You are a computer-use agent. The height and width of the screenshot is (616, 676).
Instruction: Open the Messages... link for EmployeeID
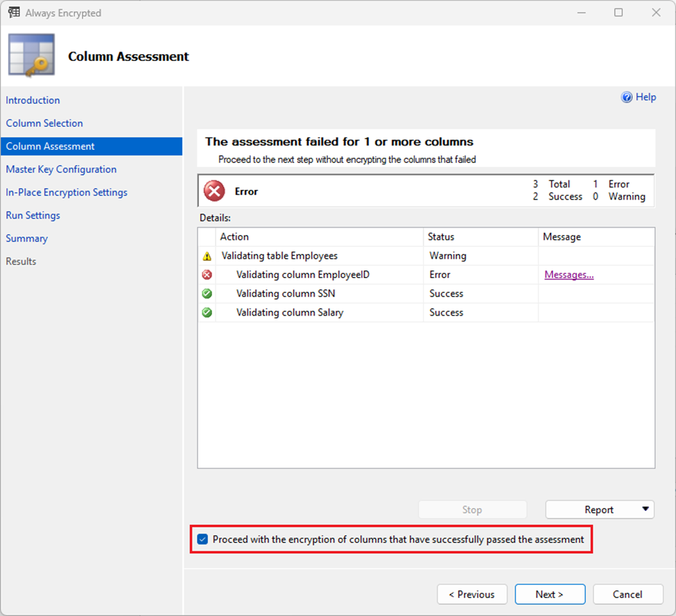click(x=569, y=275)
